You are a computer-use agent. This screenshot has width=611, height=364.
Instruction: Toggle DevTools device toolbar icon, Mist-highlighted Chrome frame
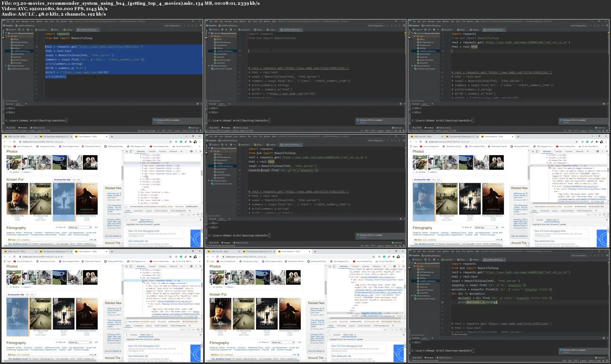[131, 151]
